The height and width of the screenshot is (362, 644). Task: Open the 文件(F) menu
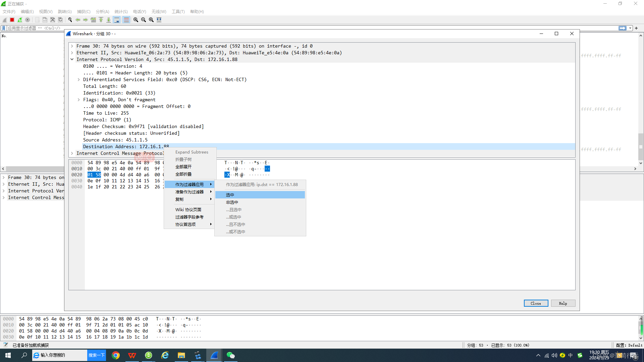[9, 11]
